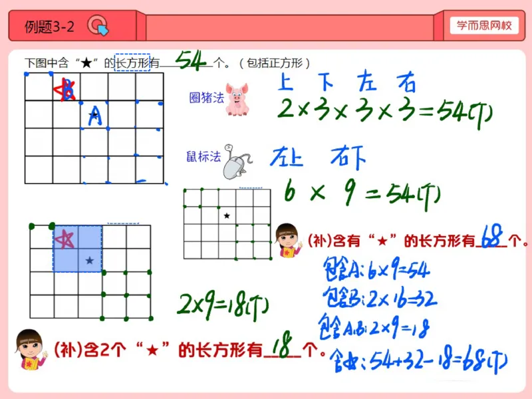The image size is (532, 399).
Task: Click the red text (补)含有“★”的长方形有
Action: (392, 241)
